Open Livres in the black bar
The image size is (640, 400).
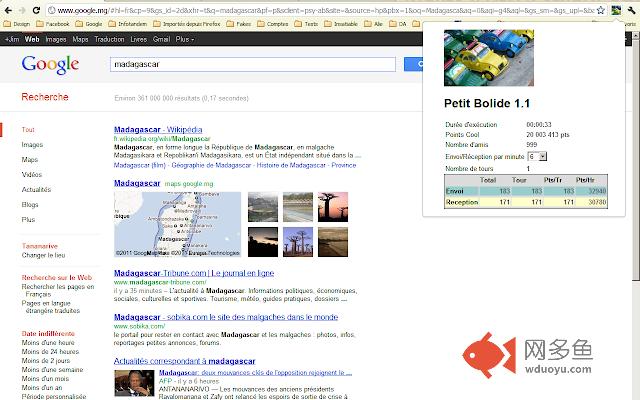coord(138,39)
